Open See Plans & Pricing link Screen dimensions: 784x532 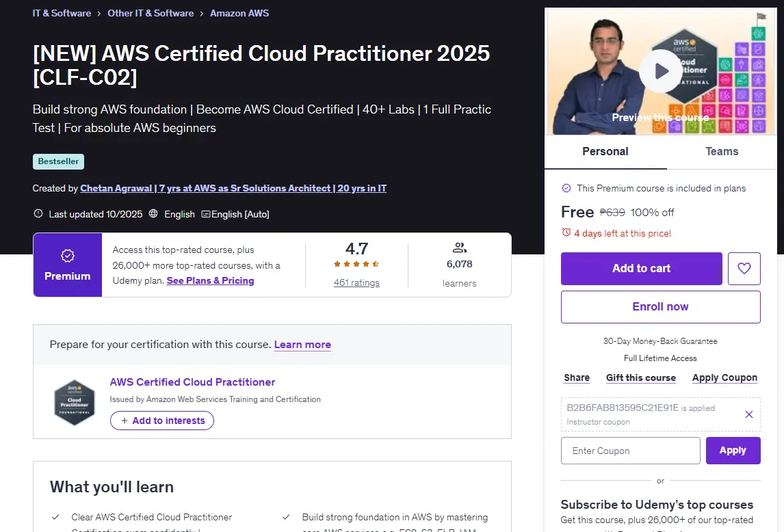(x=210, y=280)
